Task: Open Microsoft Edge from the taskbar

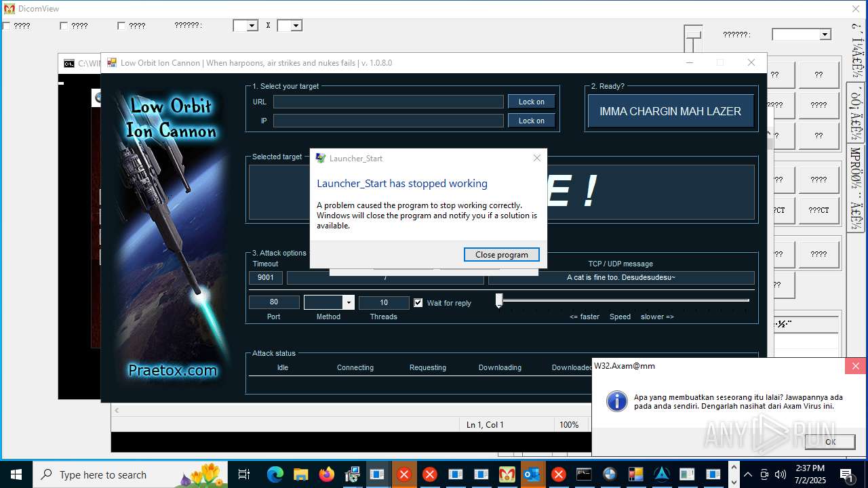Action: click(275, 474)
